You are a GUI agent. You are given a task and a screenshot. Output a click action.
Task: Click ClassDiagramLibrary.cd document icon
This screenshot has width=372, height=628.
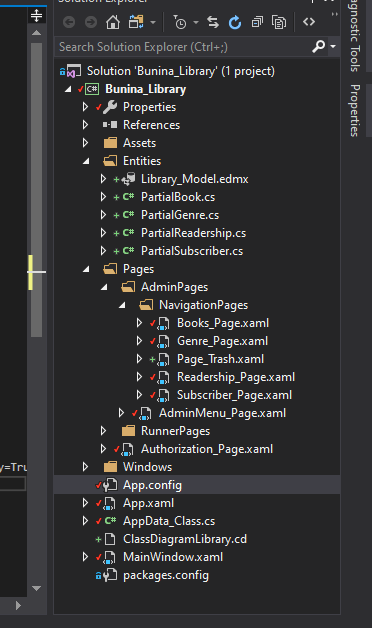pos(110,539)
